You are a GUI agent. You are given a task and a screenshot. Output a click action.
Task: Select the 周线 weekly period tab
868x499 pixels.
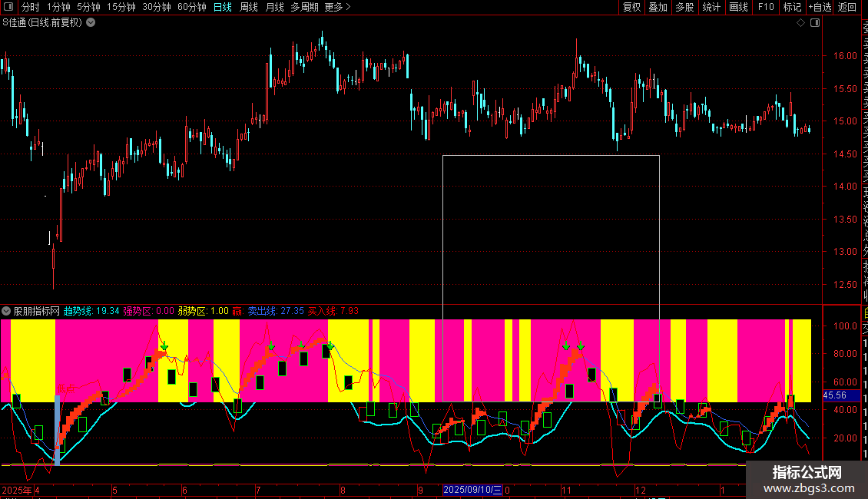(x=249, y=7)
